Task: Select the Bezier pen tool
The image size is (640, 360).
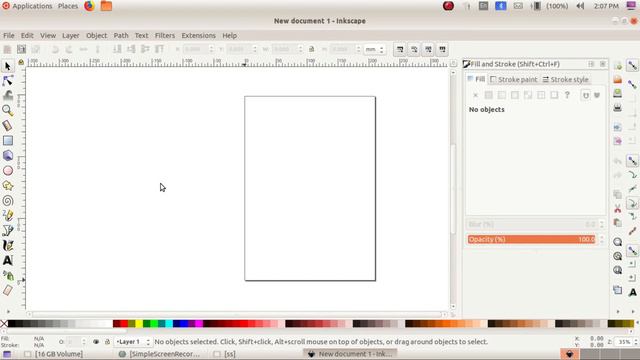Action: (7, 231)
